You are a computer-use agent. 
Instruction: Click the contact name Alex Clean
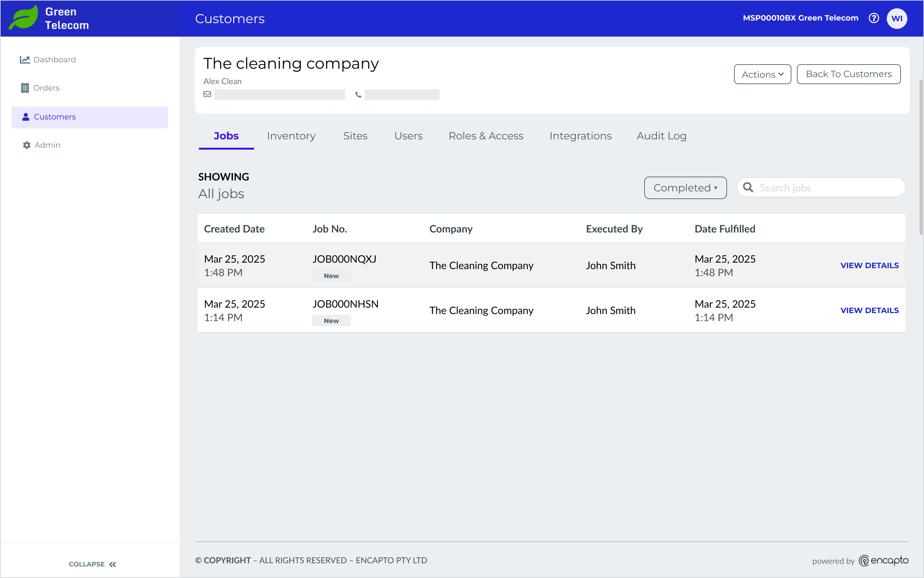pos(222,82)
